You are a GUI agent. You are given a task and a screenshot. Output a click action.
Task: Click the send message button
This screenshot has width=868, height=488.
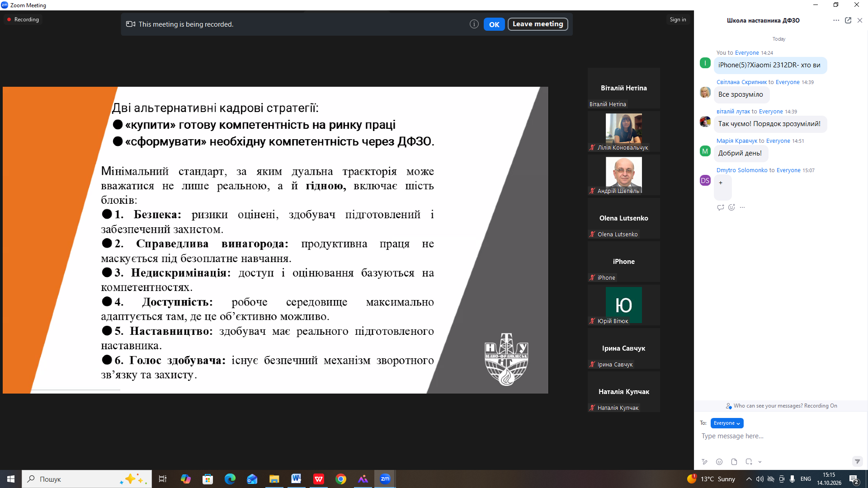tap(857, 461)
